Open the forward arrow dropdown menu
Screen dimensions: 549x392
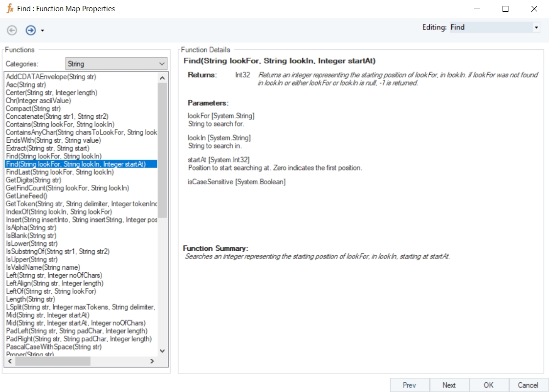43,31
